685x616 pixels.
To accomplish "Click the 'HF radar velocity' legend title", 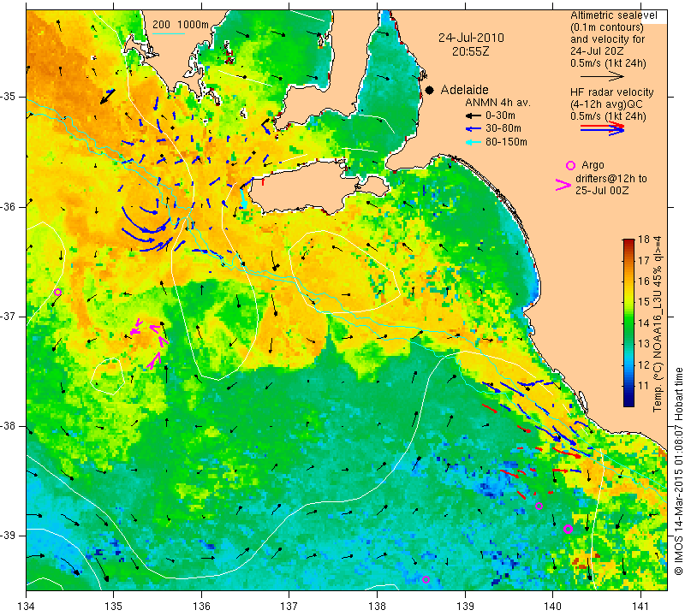I will 611,92.
